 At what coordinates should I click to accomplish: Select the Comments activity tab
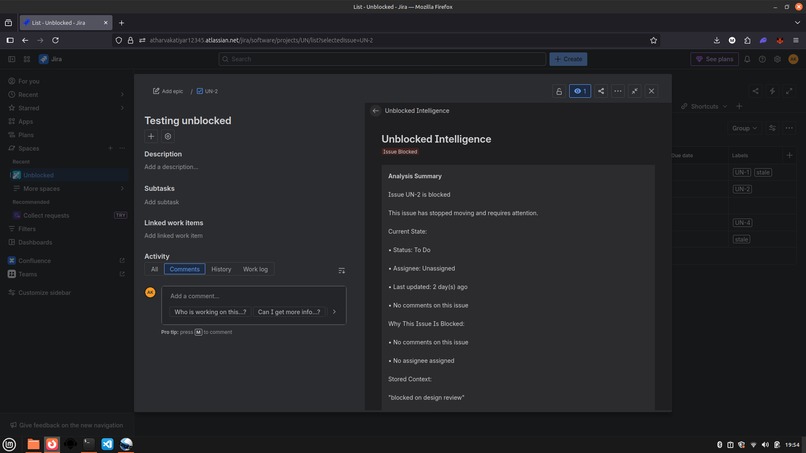point(185,269)
